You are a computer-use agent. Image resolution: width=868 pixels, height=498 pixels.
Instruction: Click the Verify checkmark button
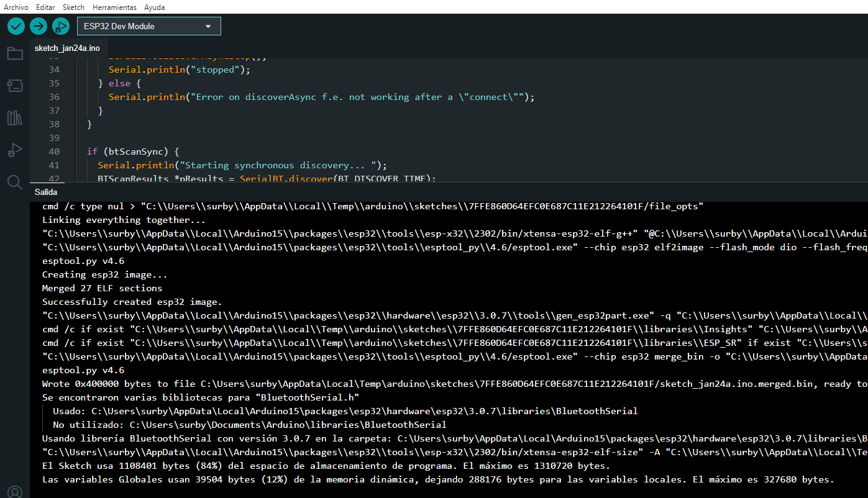(x=16, y=26)
